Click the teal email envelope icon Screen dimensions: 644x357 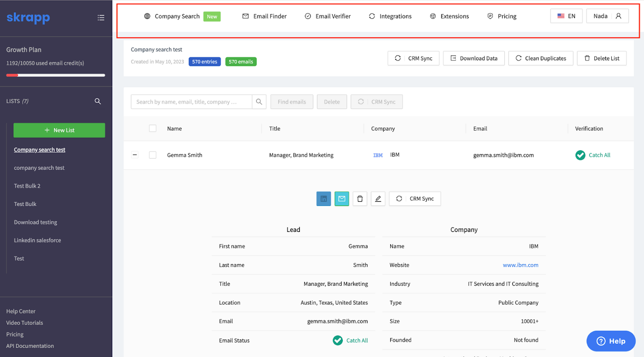tap(342, 199)
